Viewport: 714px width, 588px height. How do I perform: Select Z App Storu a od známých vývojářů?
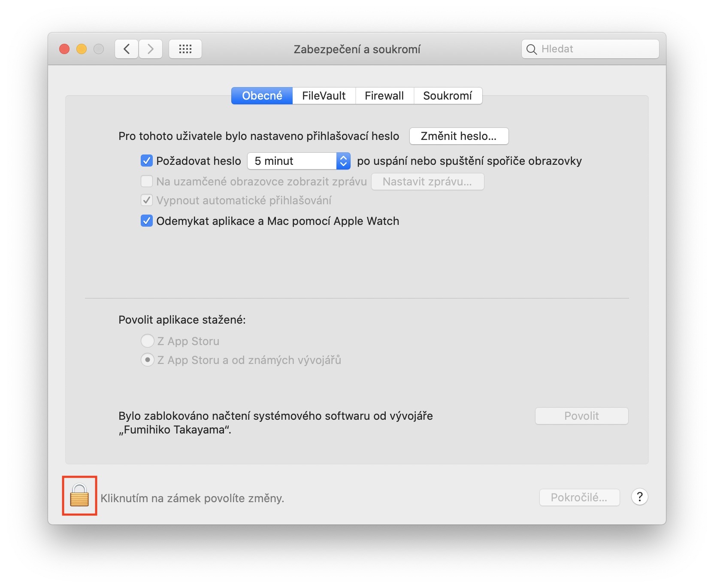[148, 360]
